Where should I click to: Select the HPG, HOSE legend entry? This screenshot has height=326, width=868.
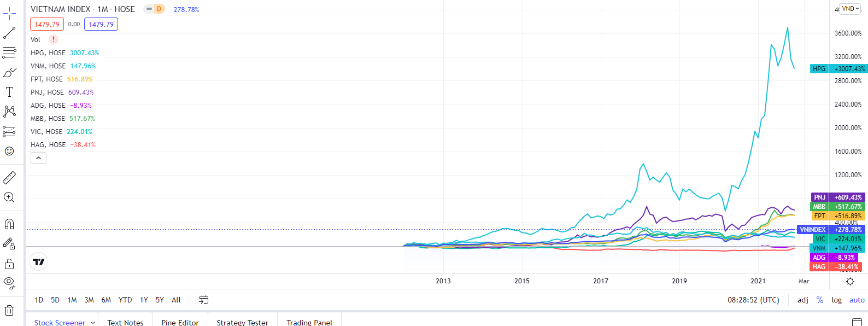point(48,53)
